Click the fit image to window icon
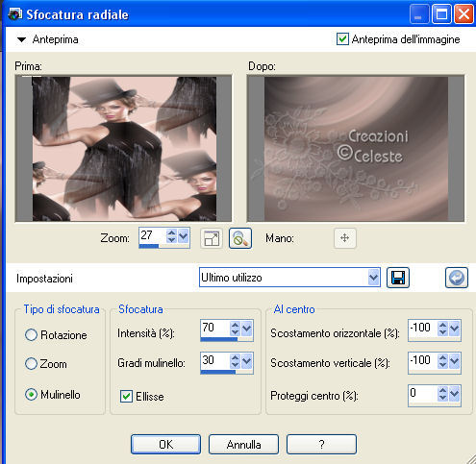Viewport: 476px width, 464px height. coord(212,238)
